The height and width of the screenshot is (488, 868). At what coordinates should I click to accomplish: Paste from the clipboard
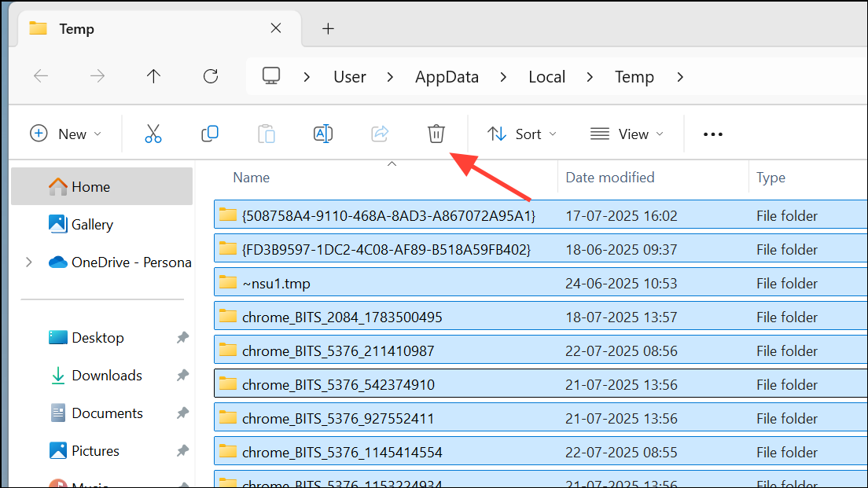pyautogui.click(x=267, y=134)
